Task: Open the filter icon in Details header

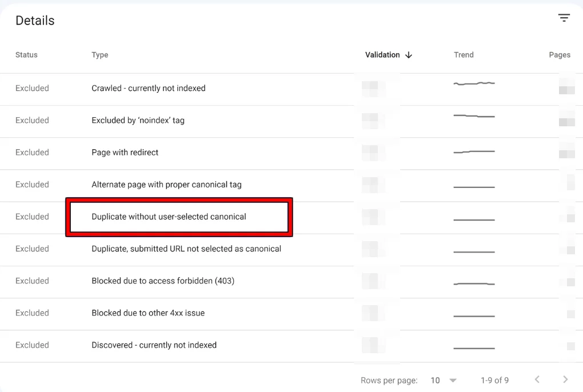Action: 564,18
